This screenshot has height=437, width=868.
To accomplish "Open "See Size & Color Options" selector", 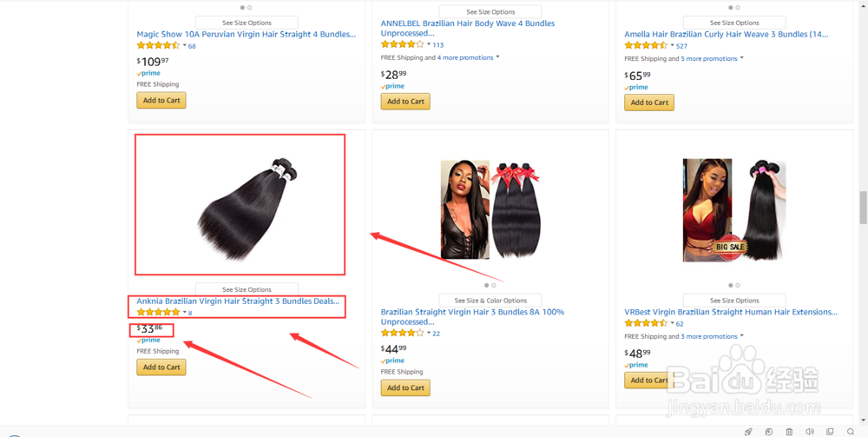I will click(x=490, y=301).
